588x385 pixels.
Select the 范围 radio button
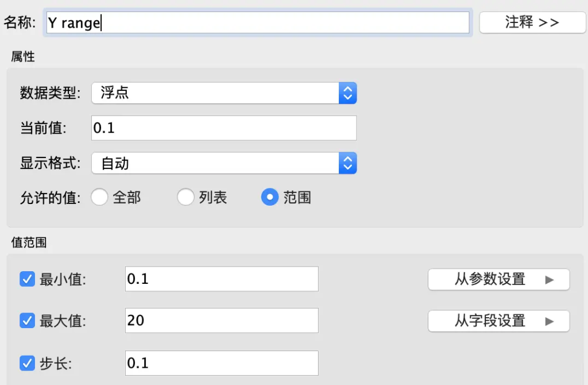coord(269,198)
